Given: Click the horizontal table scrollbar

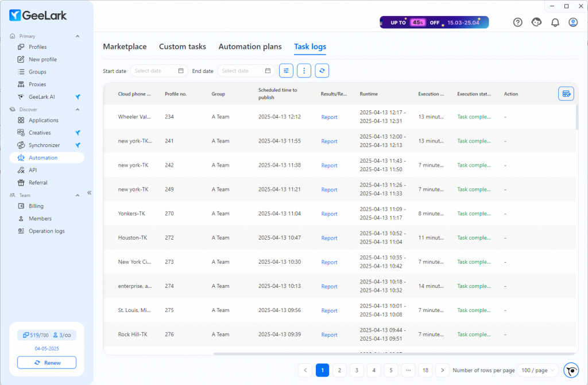Looking at the screenshot, I should [394, 353].
